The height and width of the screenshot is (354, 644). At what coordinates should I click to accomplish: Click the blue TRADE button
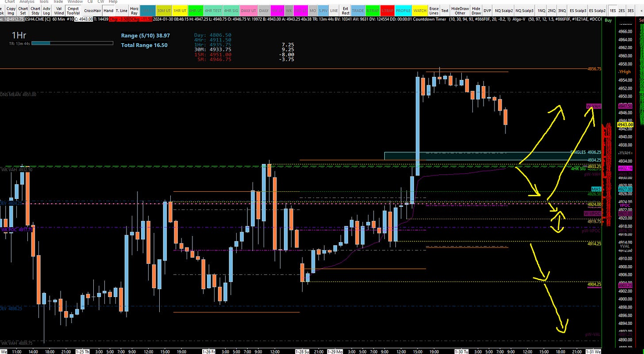pos(358,11)
